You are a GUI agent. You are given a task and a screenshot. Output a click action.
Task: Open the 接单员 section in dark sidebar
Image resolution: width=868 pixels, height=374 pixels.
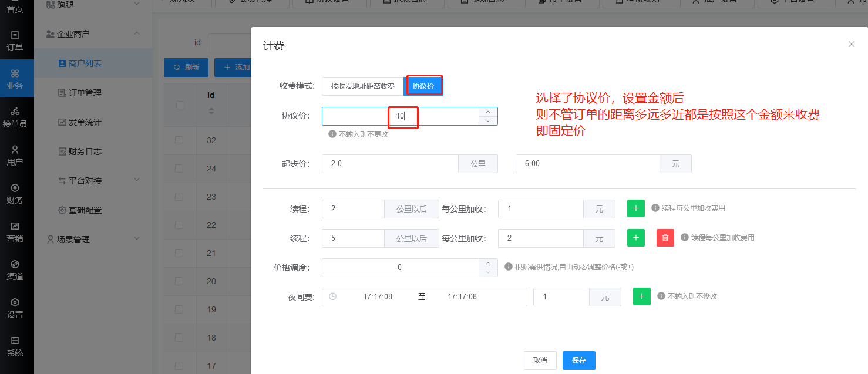click(x=16, y=117)
